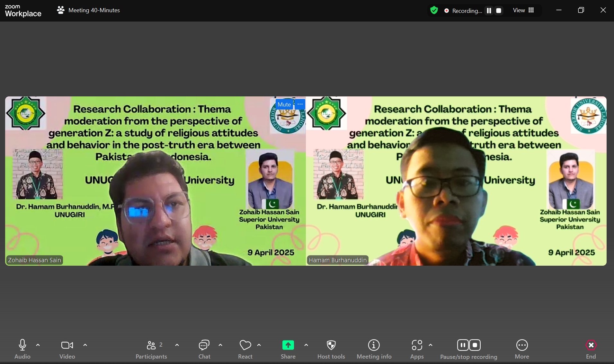Image resolution: width=614 pixels, height=364 pixels.
Task: Toggle the camera Video button
Action: tap(67, 349)
